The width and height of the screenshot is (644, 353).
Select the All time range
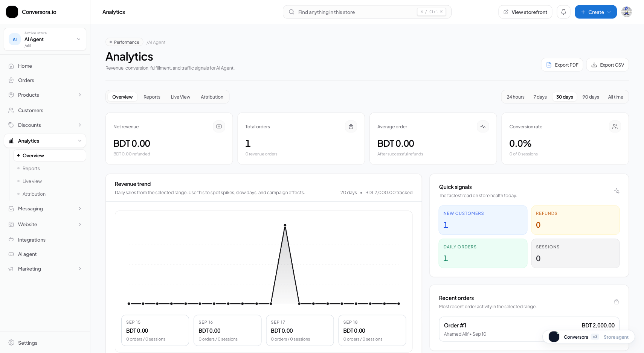(615, 97)
